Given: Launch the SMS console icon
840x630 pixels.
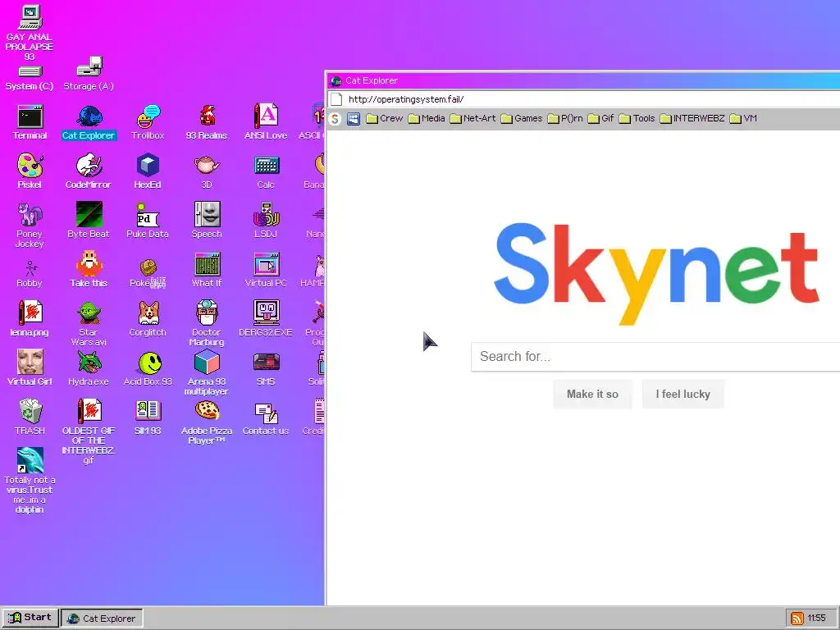Looking at the screenshot, I should [x=266, y=368].
